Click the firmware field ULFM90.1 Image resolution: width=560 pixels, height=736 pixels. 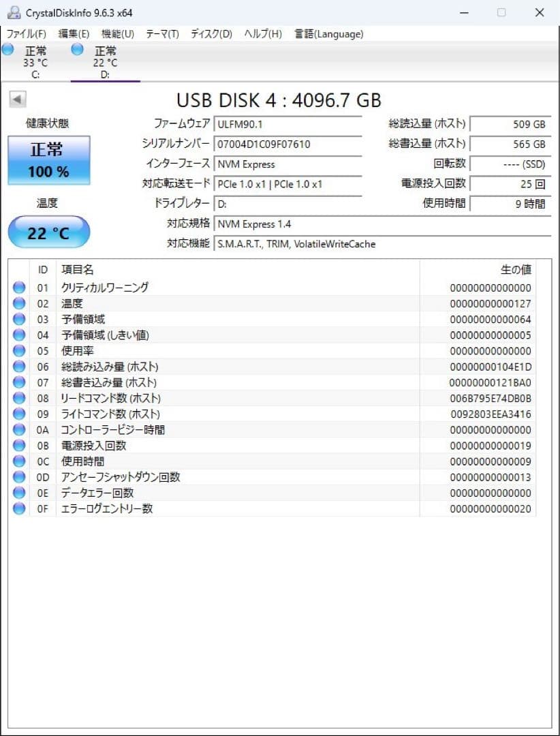(287, 125)
